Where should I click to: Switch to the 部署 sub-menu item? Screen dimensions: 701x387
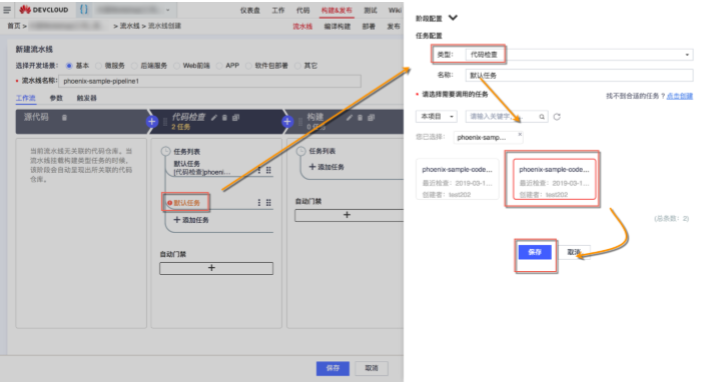(x=369, y=26)
